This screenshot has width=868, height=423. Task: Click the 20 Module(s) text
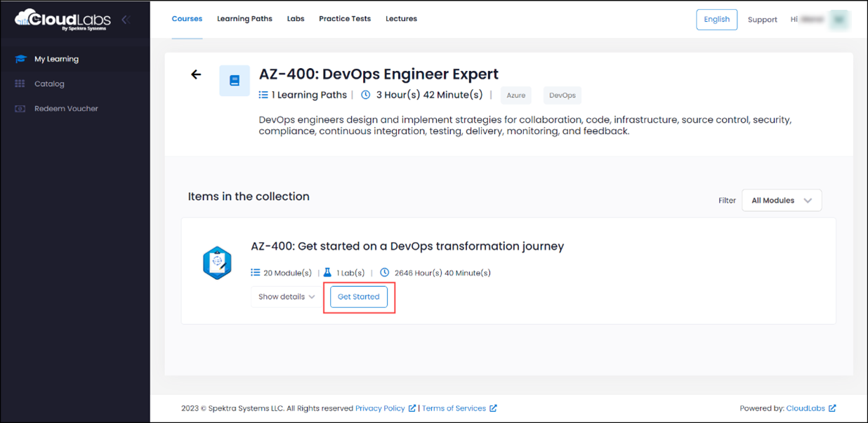tap(287, 273)
